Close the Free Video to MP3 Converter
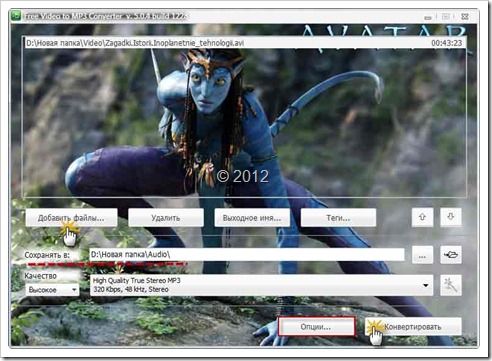This screenshot has width=492, height=361. pyautogui.click(x=465, y=16)
